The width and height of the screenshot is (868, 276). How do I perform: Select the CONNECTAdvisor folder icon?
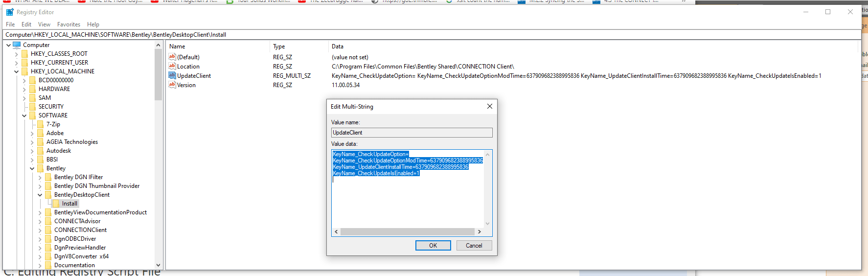(x=48, y=221)
